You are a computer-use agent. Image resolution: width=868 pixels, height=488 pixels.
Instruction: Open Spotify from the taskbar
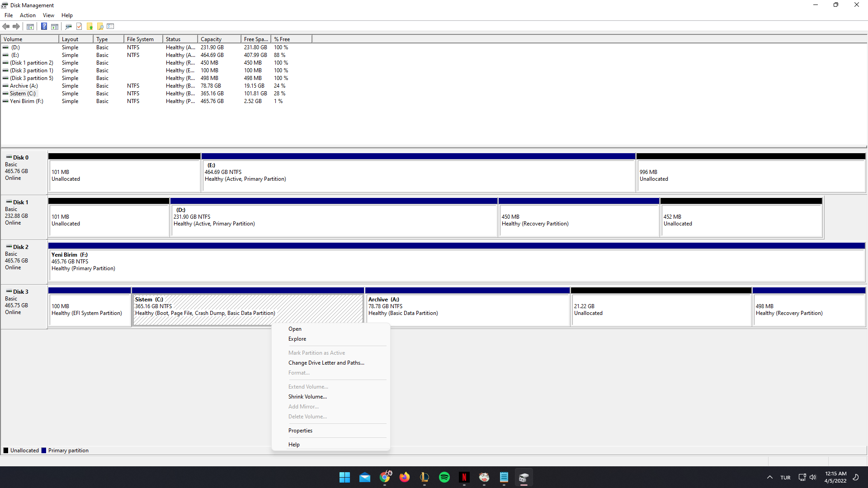click(x=444, y=477)
